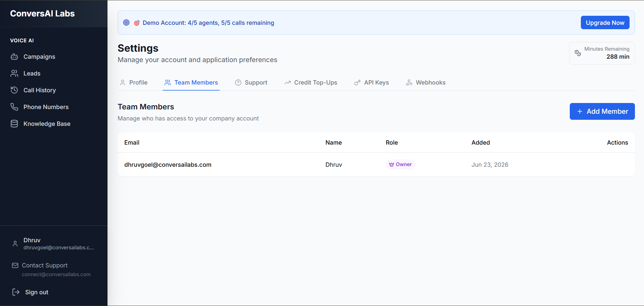Switch to the Profile tab

click(x=134, y=83)
